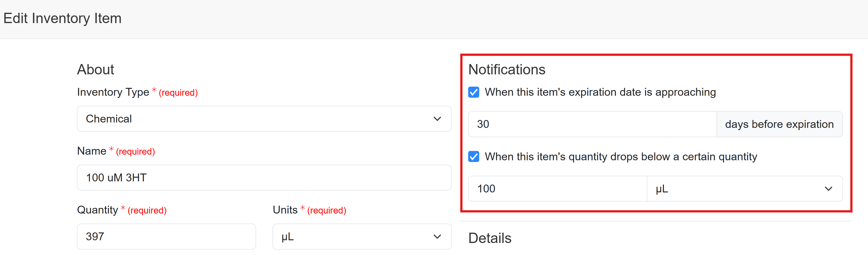868x255 pixels.
Task: Click the days-before-expiration field showing 30
Action: coord(592,124)
